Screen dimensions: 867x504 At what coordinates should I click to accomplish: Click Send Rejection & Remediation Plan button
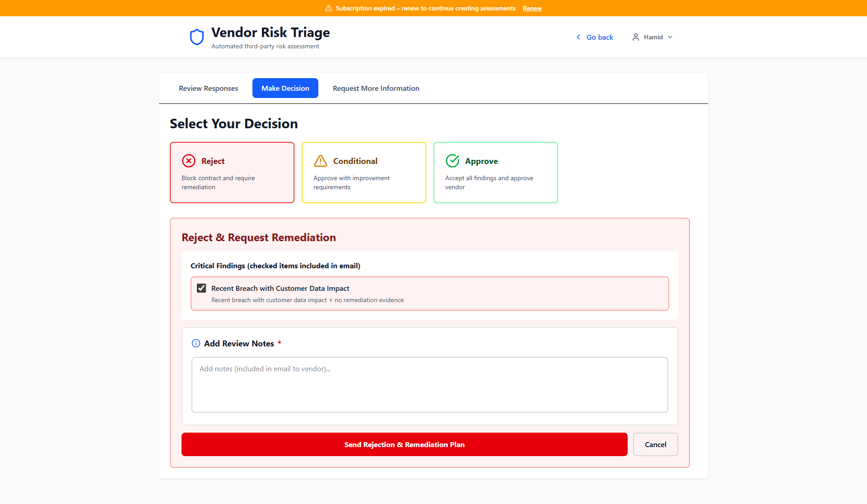404,444
